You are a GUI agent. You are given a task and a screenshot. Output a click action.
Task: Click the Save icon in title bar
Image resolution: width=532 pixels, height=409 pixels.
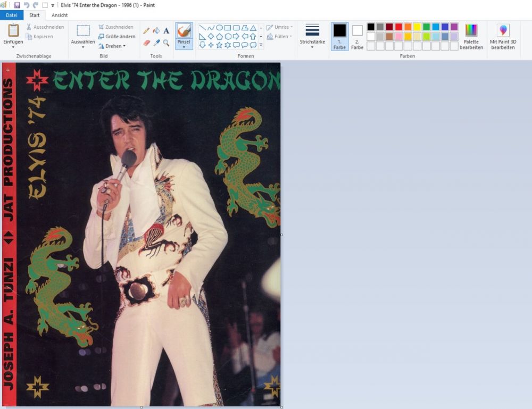17,5
